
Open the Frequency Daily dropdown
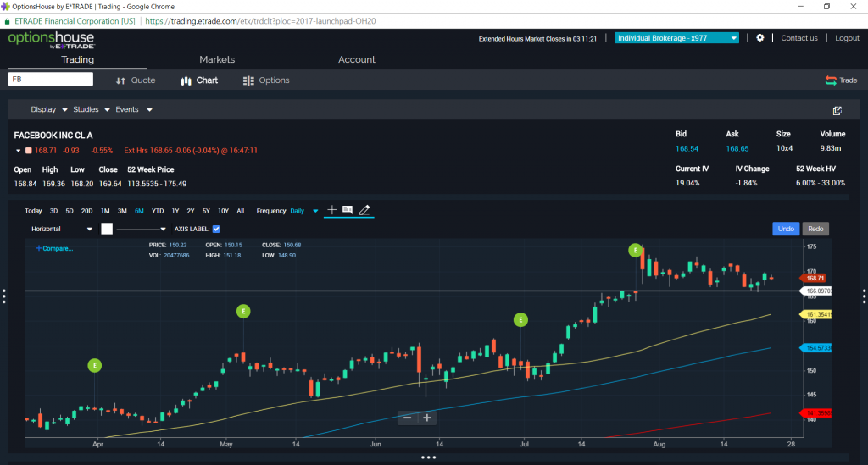[x=304, y=211]
